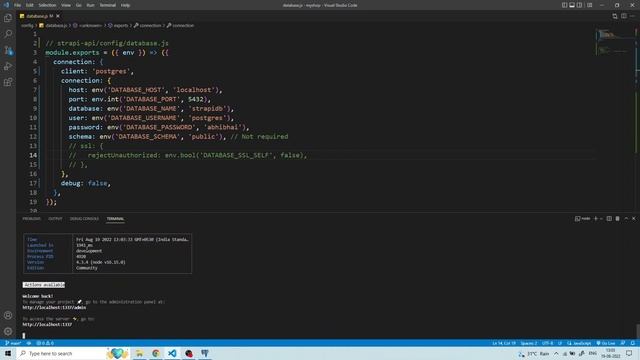
Task: Open editor More Actions ellipsis
Action: pyautogui.click(x=632, y=16)
